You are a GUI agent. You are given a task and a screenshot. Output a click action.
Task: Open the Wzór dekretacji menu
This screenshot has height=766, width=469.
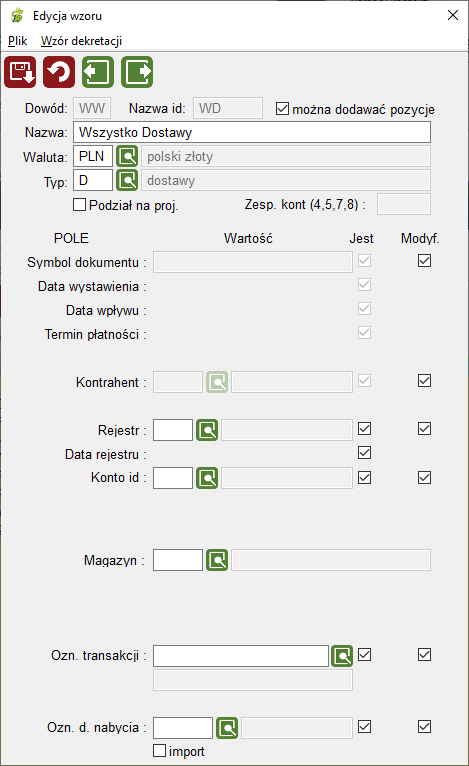[x=81, y=41]
